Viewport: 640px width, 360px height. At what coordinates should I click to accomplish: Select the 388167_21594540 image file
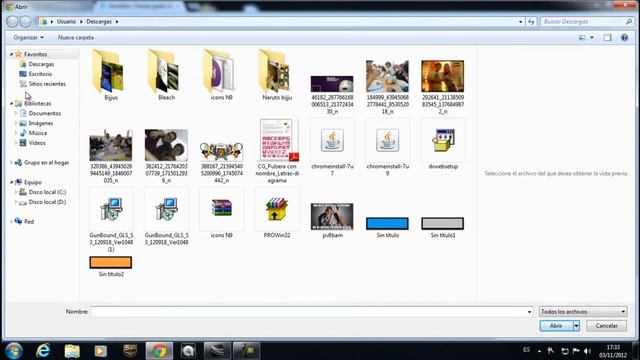point(222,162)
